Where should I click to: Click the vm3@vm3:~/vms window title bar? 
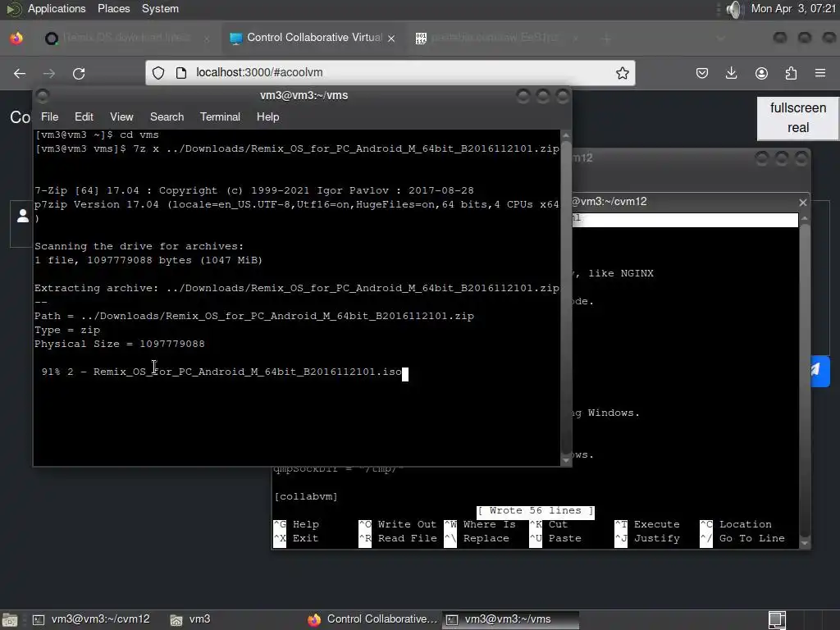(304, 96)
